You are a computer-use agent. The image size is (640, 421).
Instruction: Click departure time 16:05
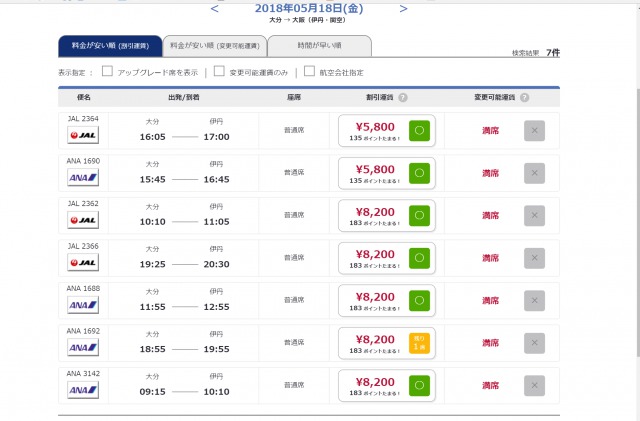pyautogui.click(x=153, y=137)
